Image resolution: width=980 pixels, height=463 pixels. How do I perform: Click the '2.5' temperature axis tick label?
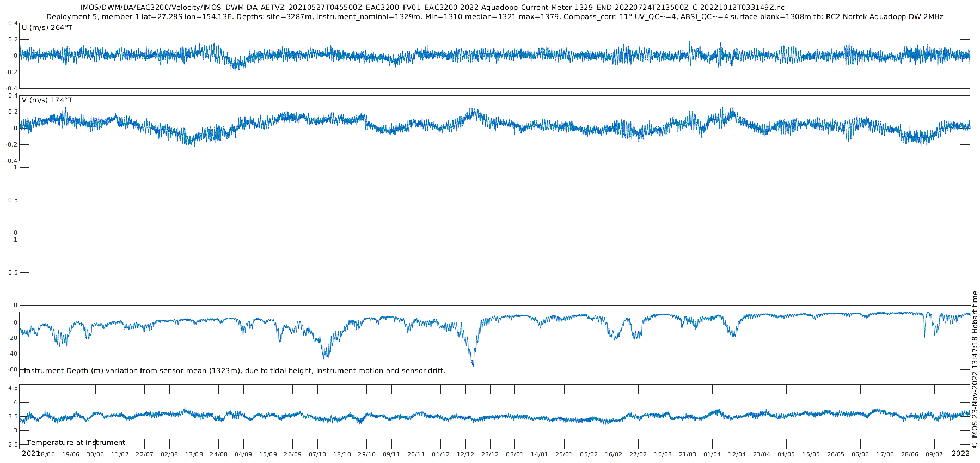pyautogui.click(x=13, y=445)
